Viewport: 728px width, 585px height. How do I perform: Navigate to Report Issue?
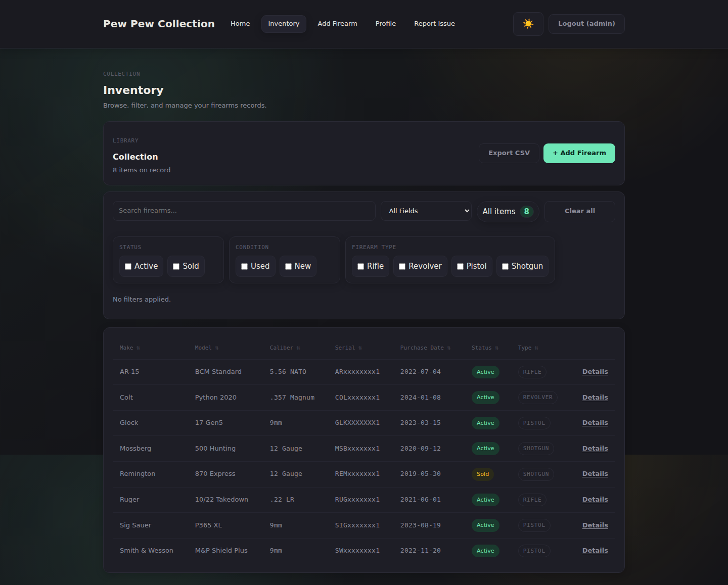(434, 23)
